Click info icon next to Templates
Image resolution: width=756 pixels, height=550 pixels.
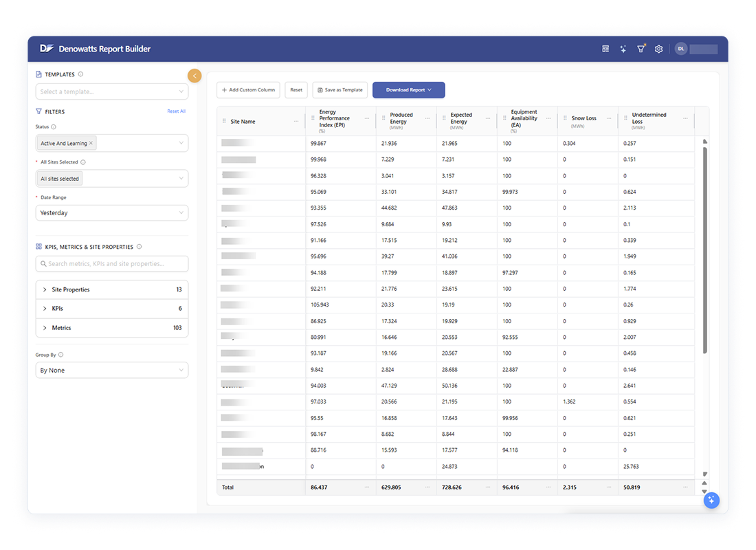[x=81, y=74]
